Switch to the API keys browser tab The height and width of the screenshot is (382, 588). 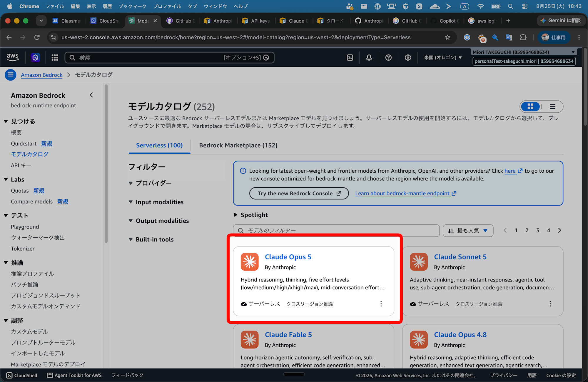[x=256, y=21]
